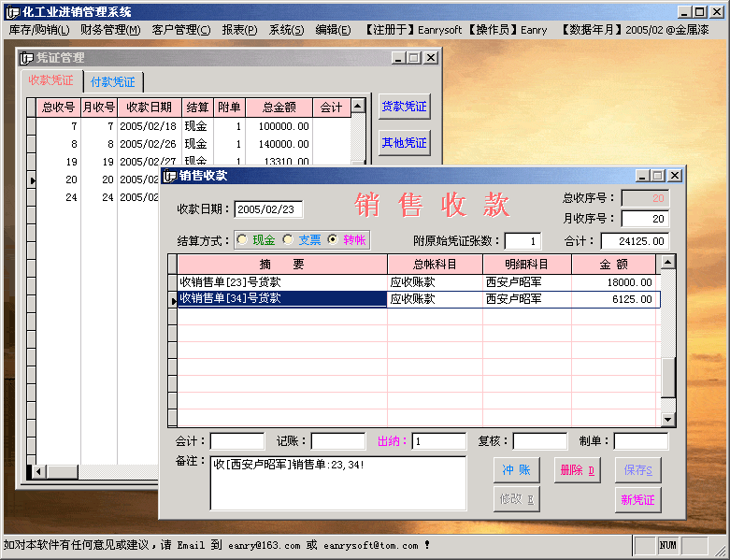Click the 销售收款 grid scrollbar thumb
This screenshot has height=560, width=730.
(x=667, y=378)
